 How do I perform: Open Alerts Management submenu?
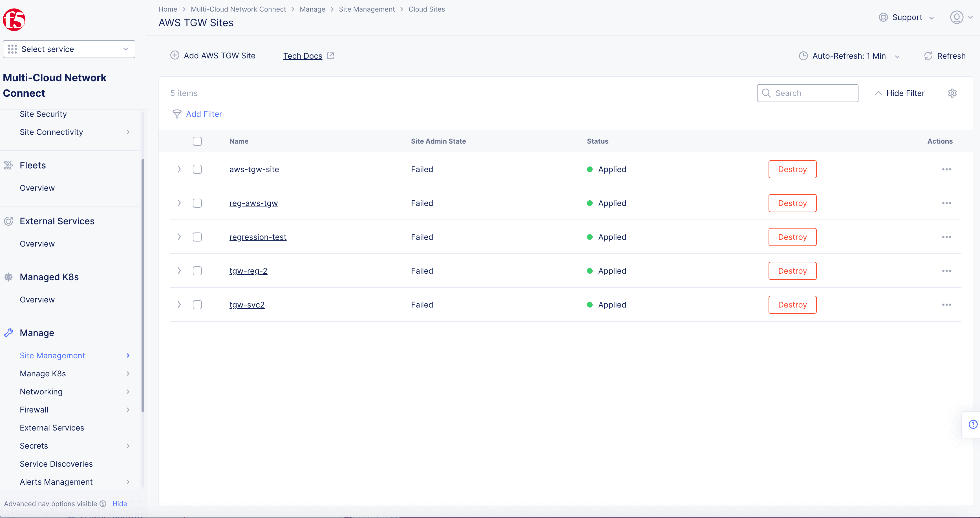pyautogui.click(x=74, y=482)
